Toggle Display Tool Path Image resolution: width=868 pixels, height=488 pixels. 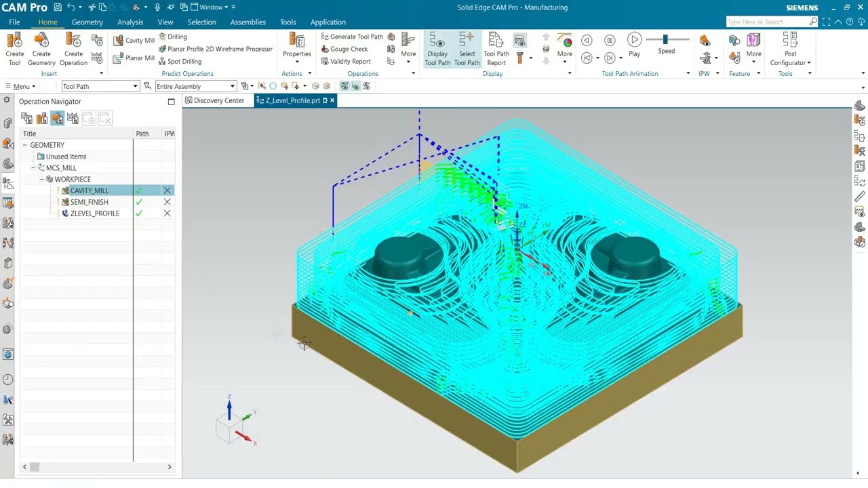437,49
